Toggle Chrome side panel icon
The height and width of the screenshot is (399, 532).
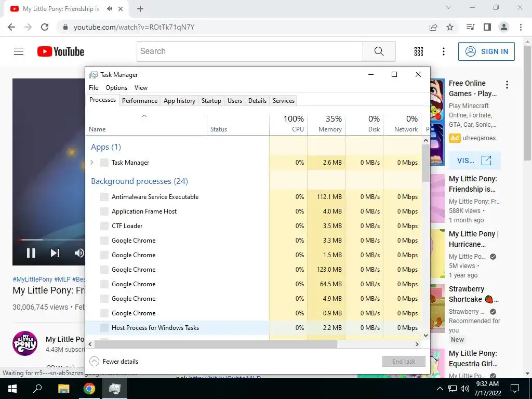click(x=487, y=27)
